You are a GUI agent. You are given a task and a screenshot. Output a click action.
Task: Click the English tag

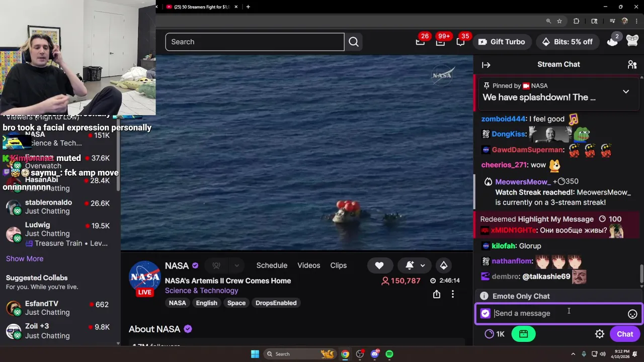point(206,303)
